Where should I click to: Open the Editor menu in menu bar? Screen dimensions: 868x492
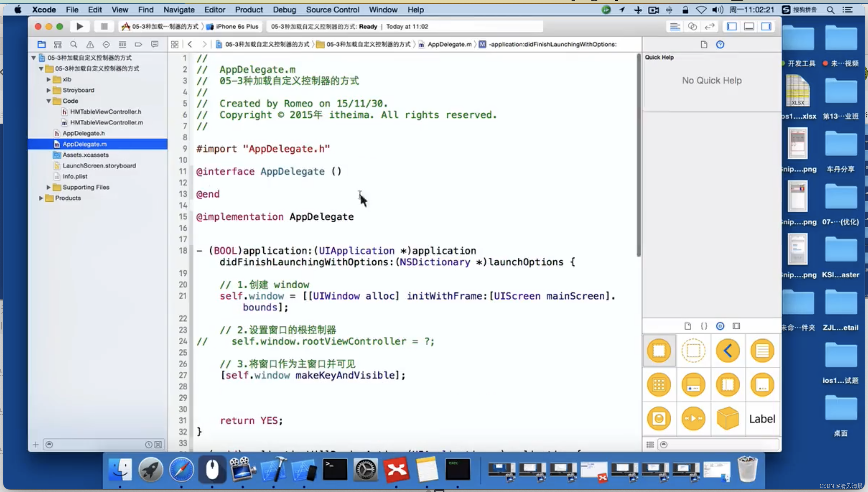coord(213,9)
